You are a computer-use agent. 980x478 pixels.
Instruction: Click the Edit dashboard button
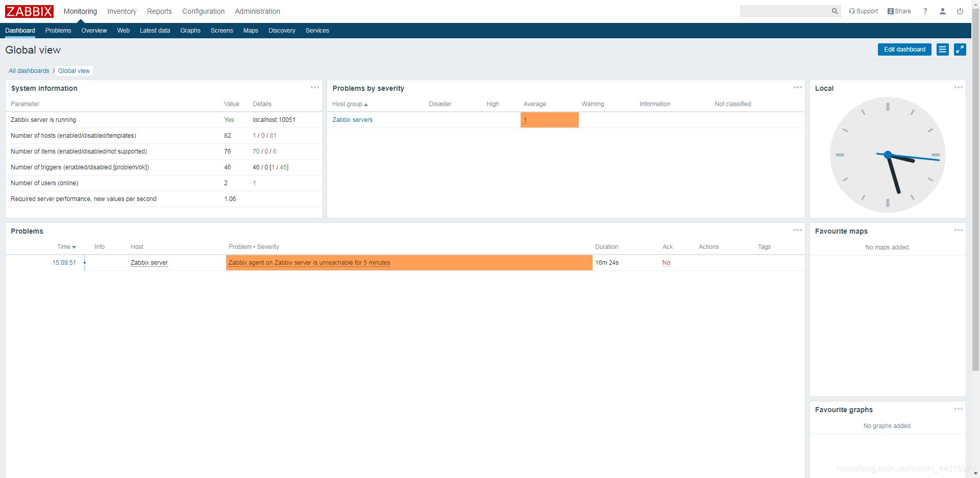tap(904, 49)
